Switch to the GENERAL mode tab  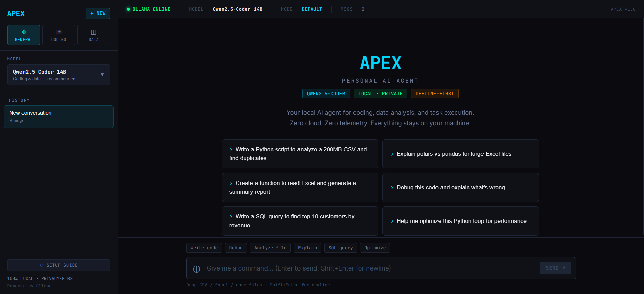click(x=24, y=35)
